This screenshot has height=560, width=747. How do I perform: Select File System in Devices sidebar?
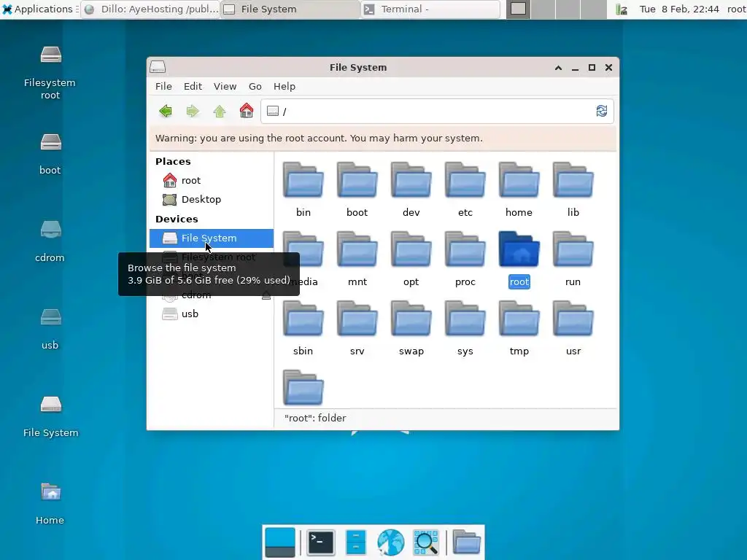tap(212, 238)
